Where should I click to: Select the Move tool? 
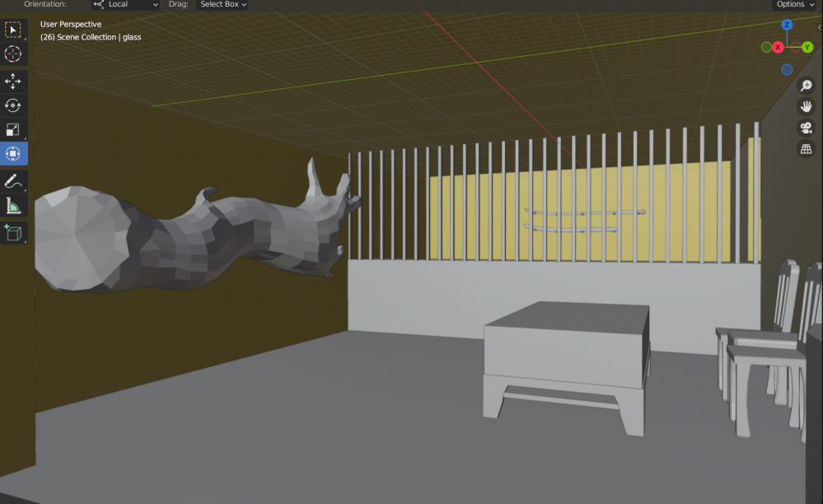pos(13,81)
